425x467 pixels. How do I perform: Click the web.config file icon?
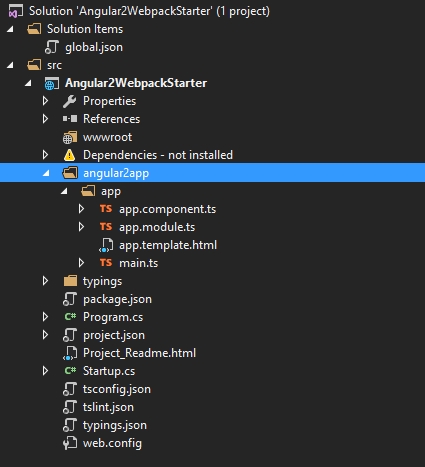(70, 443)
